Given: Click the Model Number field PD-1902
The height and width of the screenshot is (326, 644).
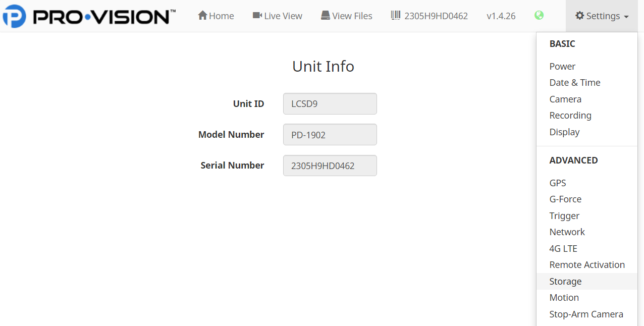Looking at the screenshot, I should tap(330, 135).
